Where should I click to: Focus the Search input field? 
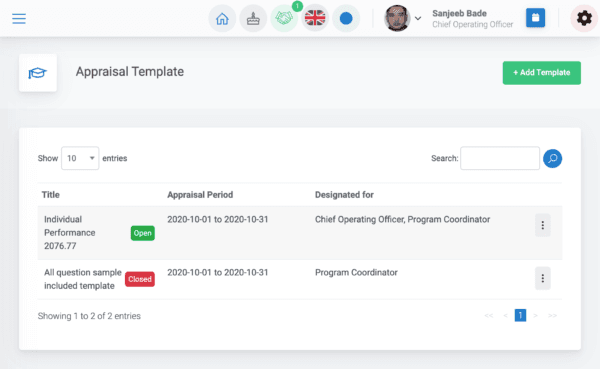point(500,158)
